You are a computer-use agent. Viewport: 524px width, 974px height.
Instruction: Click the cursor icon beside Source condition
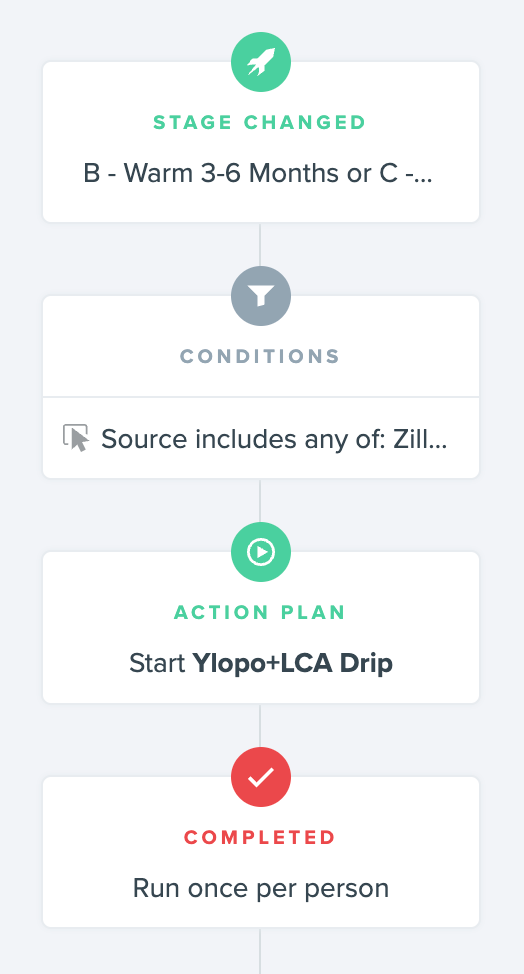click(x=76, y=438)
